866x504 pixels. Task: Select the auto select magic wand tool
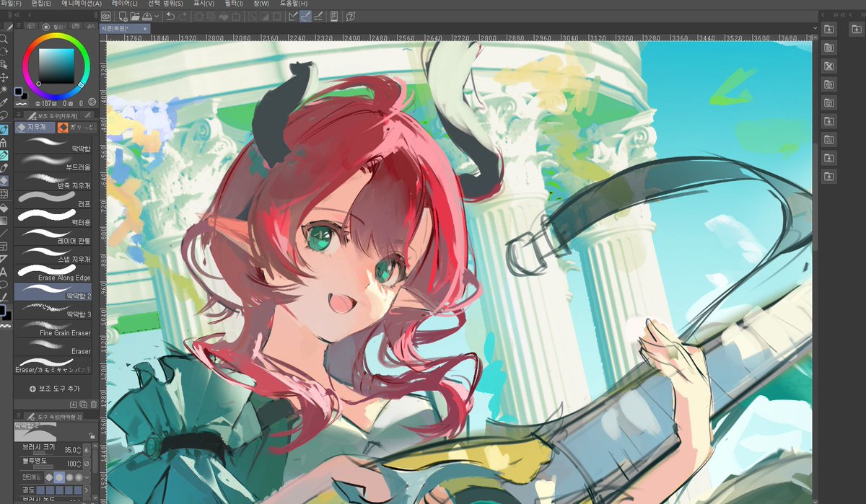[4, 89]
